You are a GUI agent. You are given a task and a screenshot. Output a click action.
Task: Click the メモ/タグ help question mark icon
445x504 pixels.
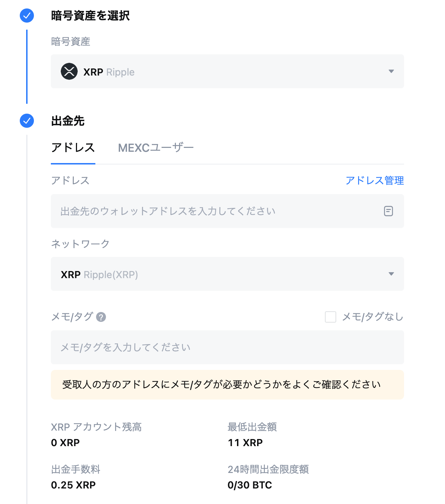(x=100, y=317)
